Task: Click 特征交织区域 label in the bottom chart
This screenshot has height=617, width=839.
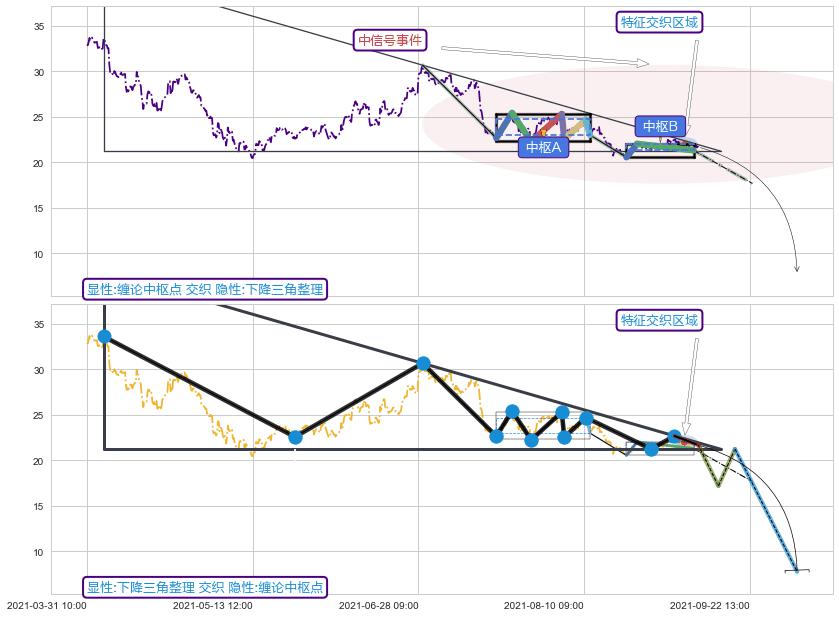Action: pos(659,320)
